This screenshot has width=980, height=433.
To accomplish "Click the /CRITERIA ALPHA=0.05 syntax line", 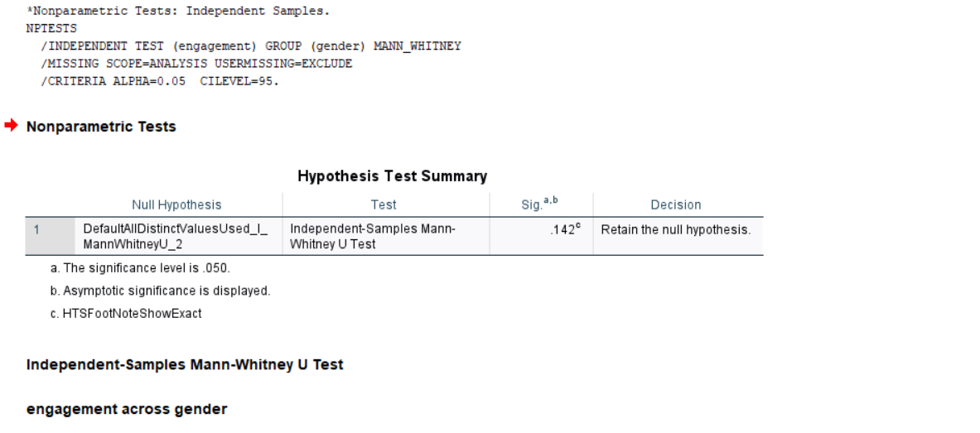I will 159,81.
